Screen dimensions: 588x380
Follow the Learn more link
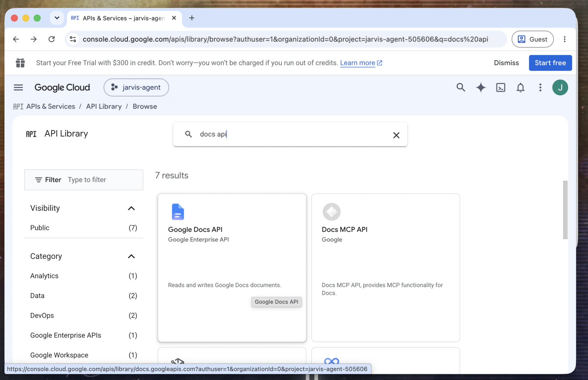(361, 63)
